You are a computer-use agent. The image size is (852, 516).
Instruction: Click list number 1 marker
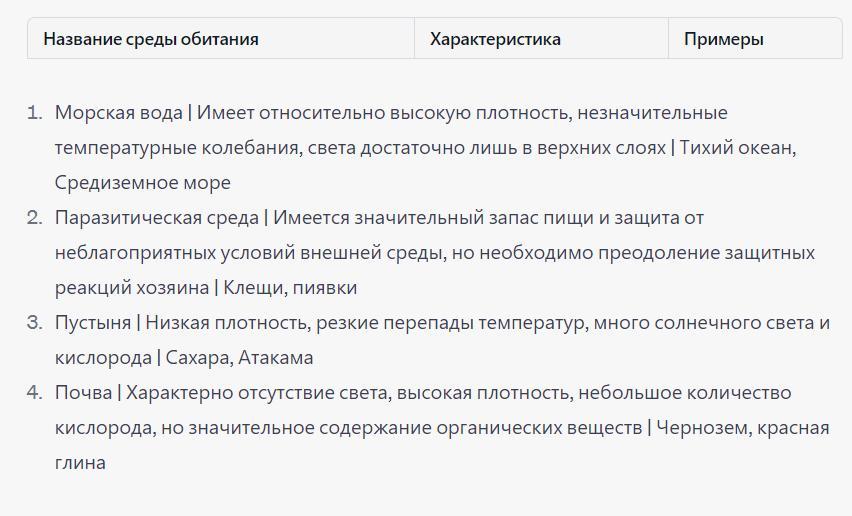click(34, 113)
